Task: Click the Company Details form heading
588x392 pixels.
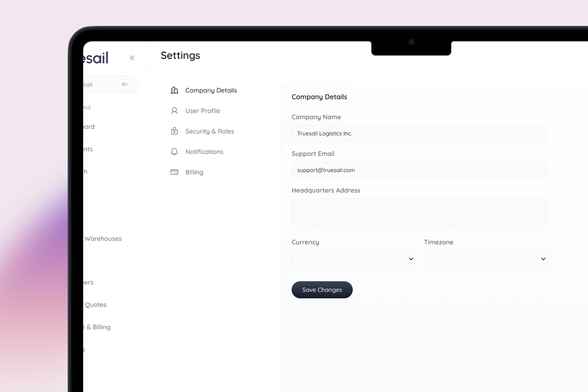Action: pos(319,97)
